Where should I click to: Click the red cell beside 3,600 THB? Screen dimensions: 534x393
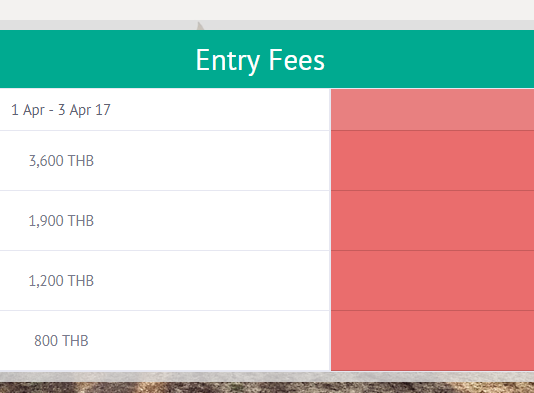[433, 160]
